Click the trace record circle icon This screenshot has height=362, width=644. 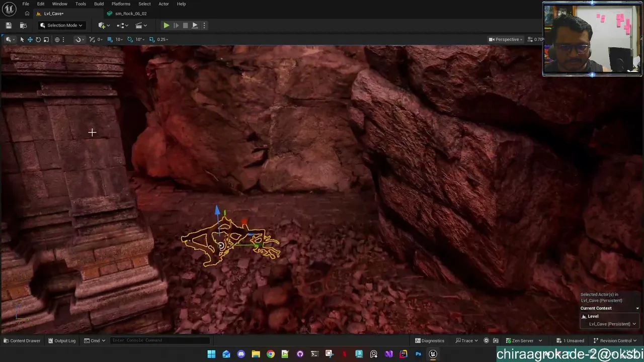tap(486, 340)
